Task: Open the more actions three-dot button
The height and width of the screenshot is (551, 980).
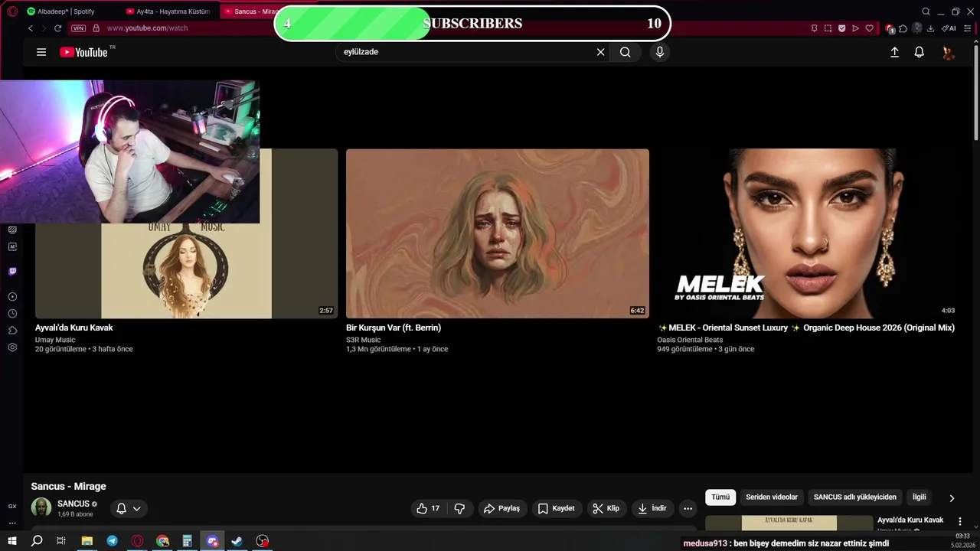Action: 688,508
